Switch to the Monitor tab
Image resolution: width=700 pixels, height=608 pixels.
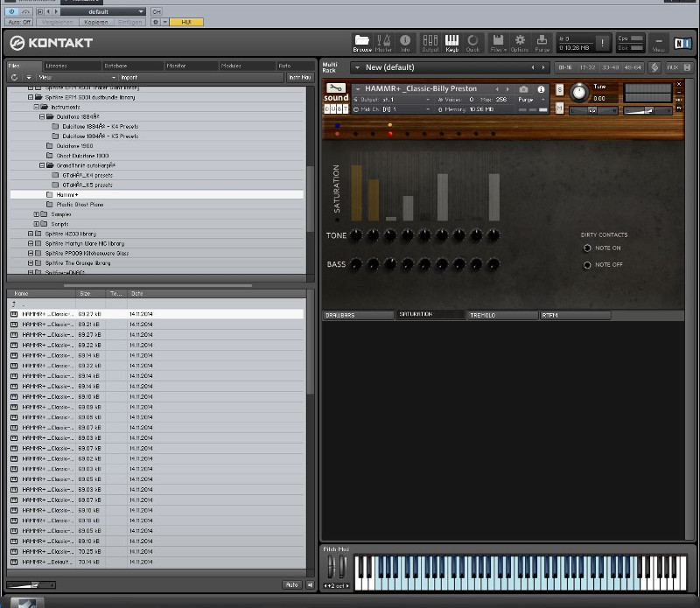192,66
